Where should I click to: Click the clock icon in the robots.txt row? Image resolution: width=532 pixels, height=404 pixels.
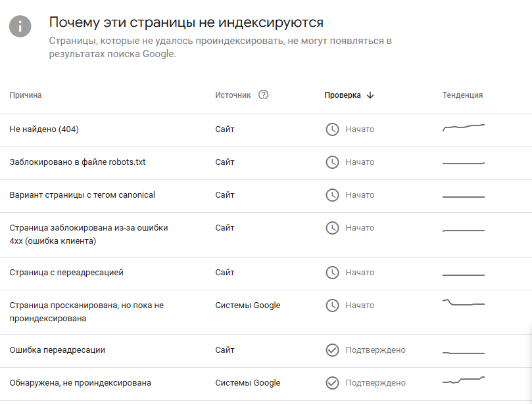pyautogui.click(x=332, y=162)
